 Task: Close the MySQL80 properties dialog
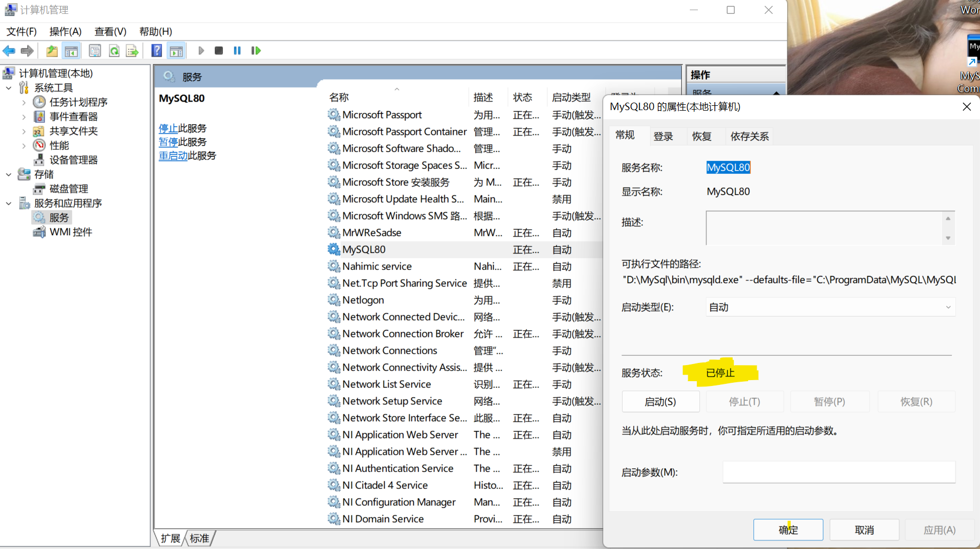click(x=967, y=107)
